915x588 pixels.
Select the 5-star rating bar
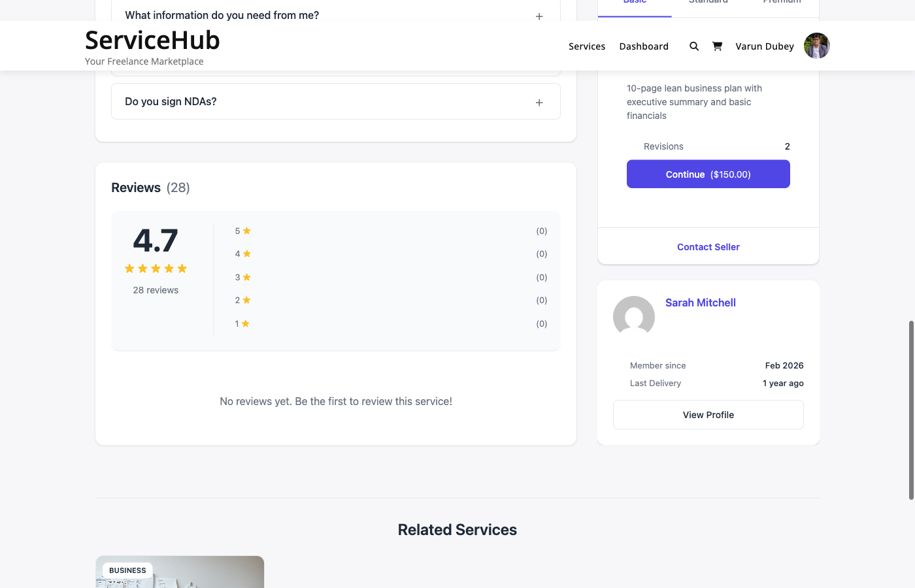[392, 231]
